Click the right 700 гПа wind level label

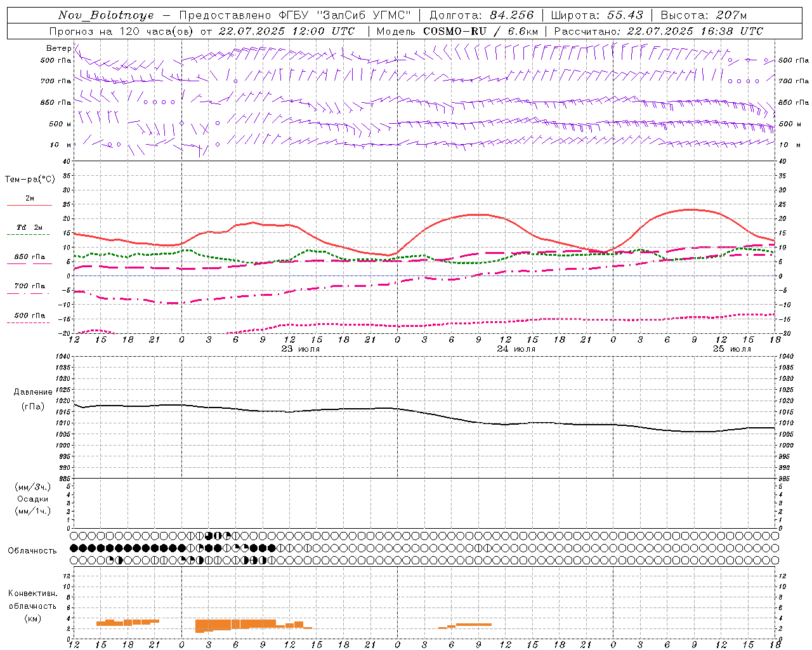click(x=794, y=81)
